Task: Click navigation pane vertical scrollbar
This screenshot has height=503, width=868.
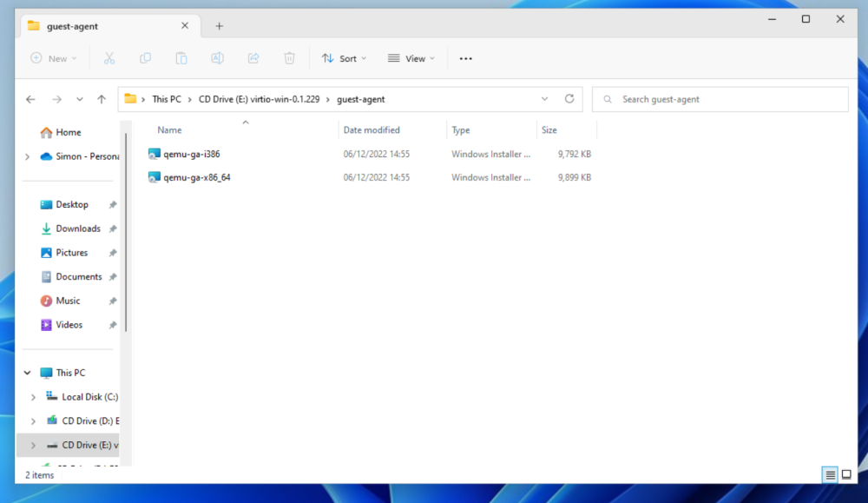Action: pos(126,233)
